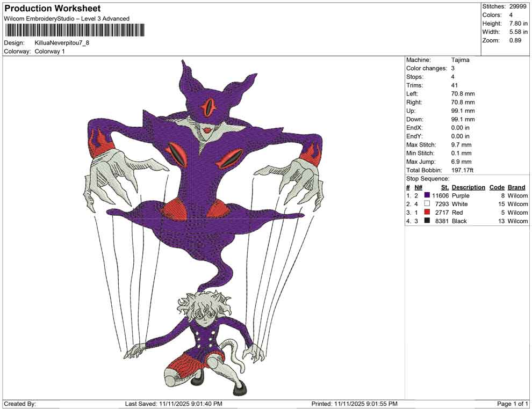532x409 pixels.
Task: Click the Max Jump value '6.9 mm'
Action: [462, 162]
